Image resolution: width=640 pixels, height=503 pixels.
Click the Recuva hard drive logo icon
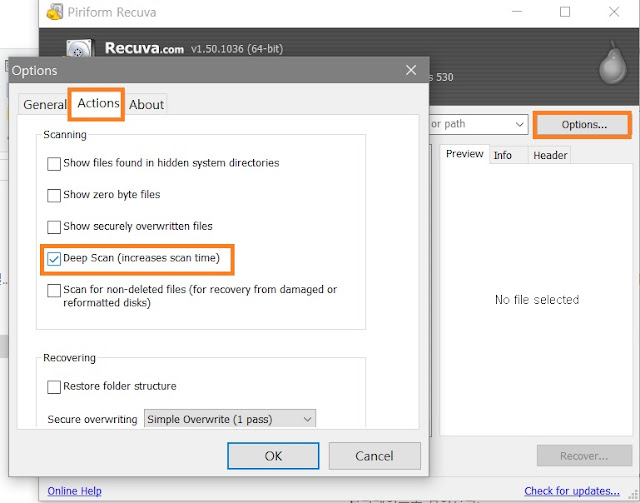pyautogui.click(x=79, y=48)
